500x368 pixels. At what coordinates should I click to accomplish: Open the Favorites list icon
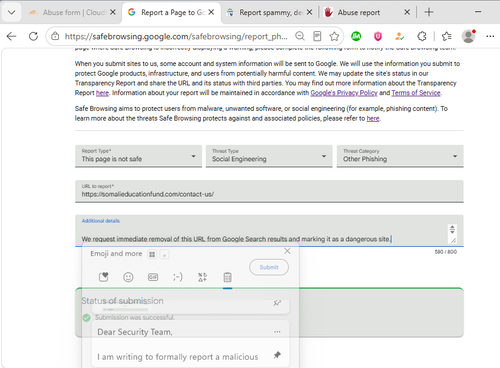[x=446, y=36]
